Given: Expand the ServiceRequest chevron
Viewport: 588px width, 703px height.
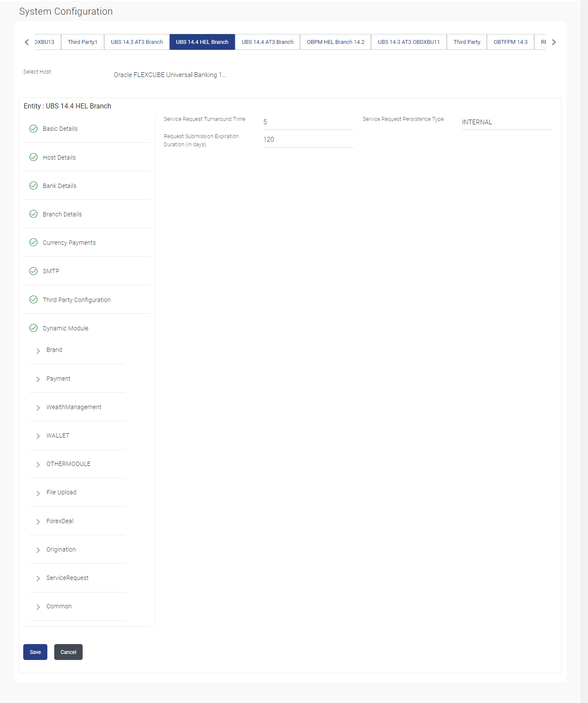Looking at the screenshot, I should coord(38,578).
